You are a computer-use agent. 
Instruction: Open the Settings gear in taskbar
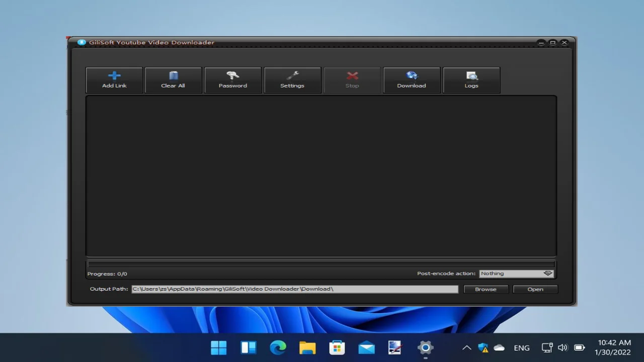425,347
